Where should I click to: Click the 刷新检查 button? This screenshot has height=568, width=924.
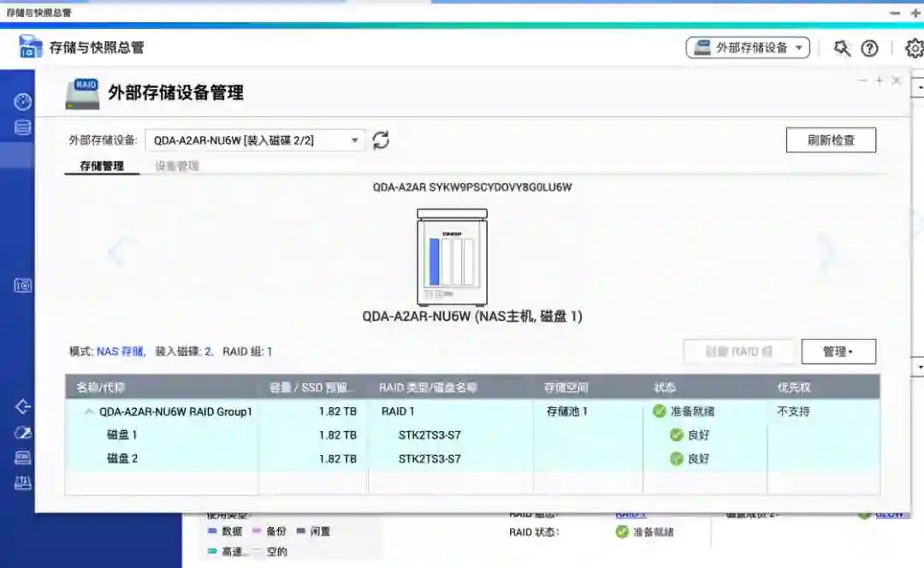tap(831, 140)
